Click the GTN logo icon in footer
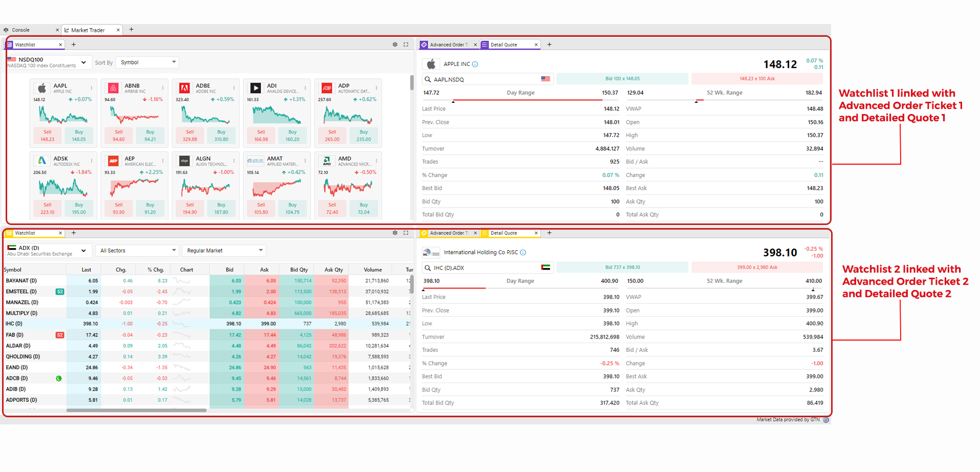 coord(825,420)
